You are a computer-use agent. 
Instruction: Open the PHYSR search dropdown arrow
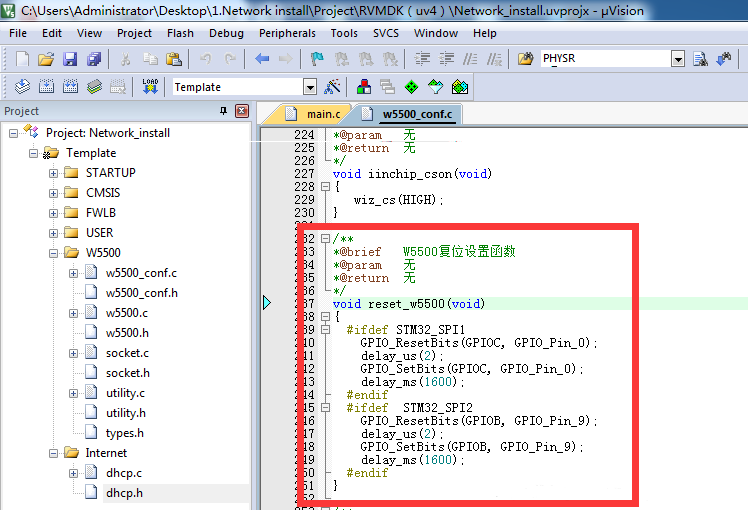pos(678,59)
